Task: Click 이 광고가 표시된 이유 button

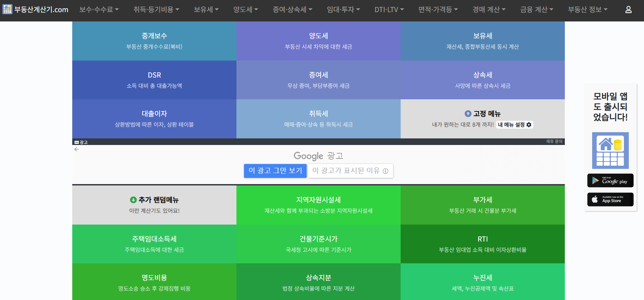Action: tap(351, 171)
